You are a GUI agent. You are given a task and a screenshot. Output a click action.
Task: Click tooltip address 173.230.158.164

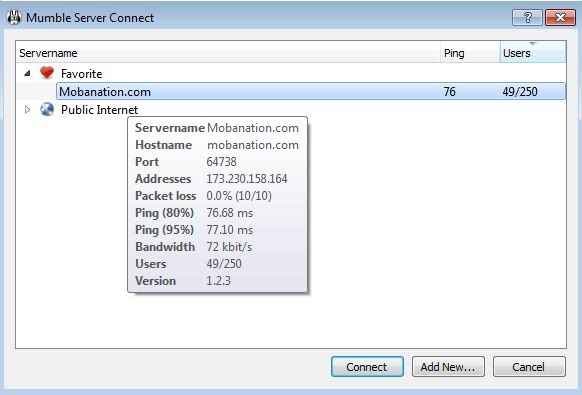tap(247, 179)
